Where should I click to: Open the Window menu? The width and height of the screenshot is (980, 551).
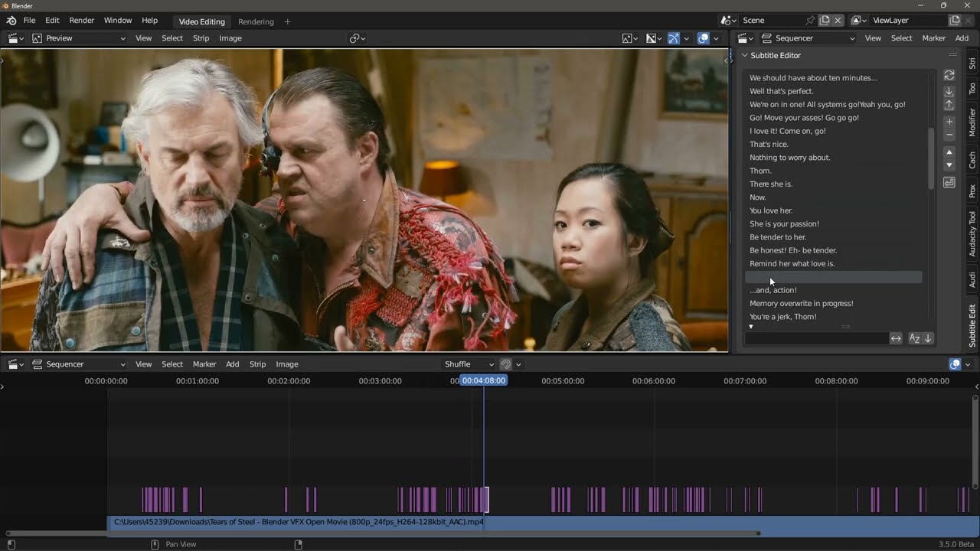click(x=117, y=21)
